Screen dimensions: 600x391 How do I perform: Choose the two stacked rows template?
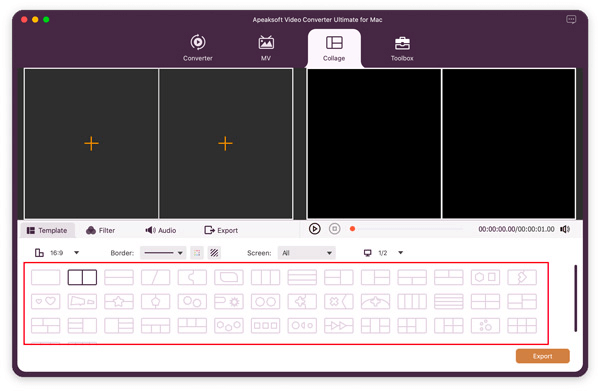tap(119, 277)
